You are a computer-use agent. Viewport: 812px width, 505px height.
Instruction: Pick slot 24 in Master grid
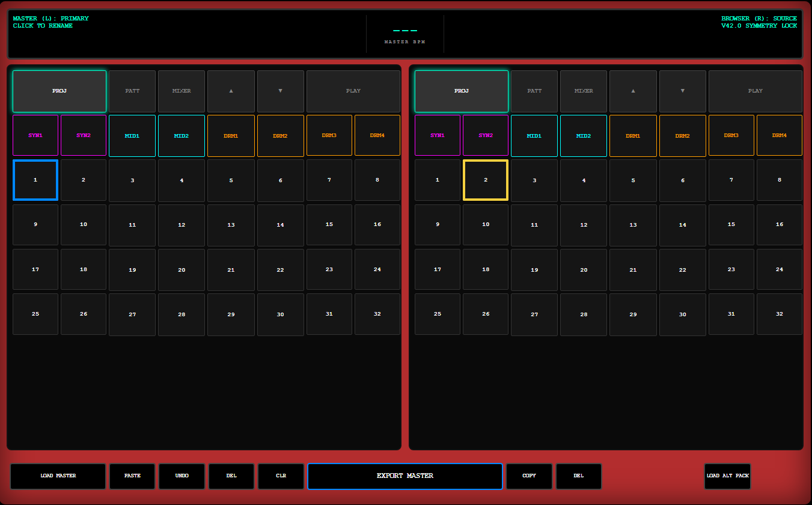[377, 269]
